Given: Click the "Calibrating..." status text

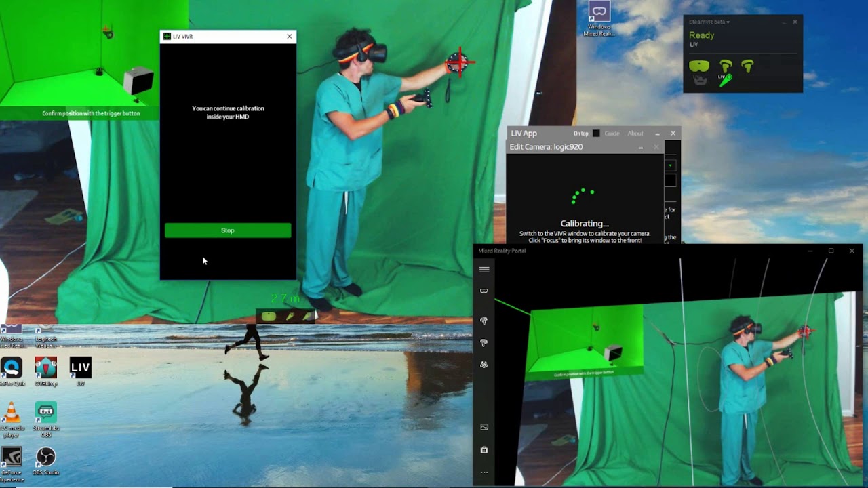Looking at the screenshot, I should pyautogui.click(x=585, y=224).
